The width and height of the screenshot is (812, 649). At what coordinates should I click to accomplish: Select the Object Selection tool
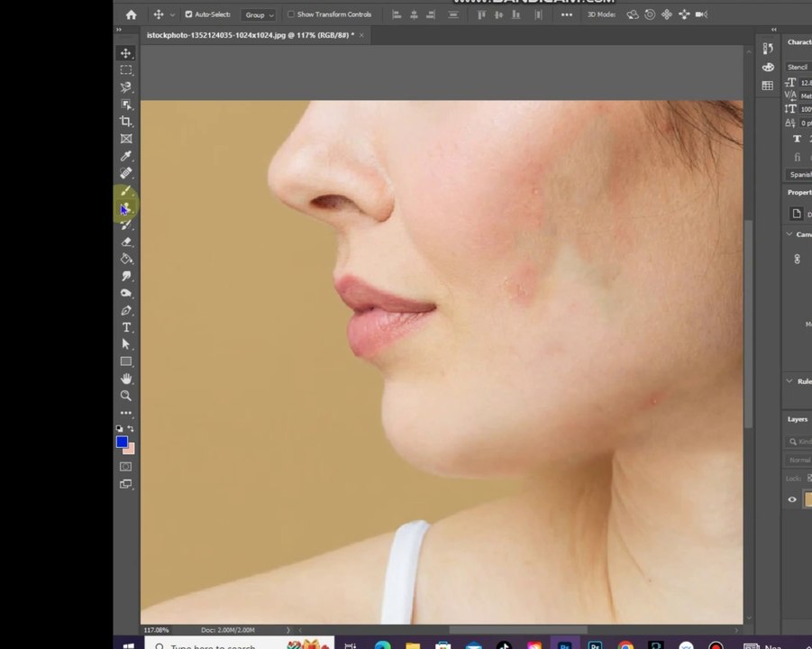[x=126, y=104]
